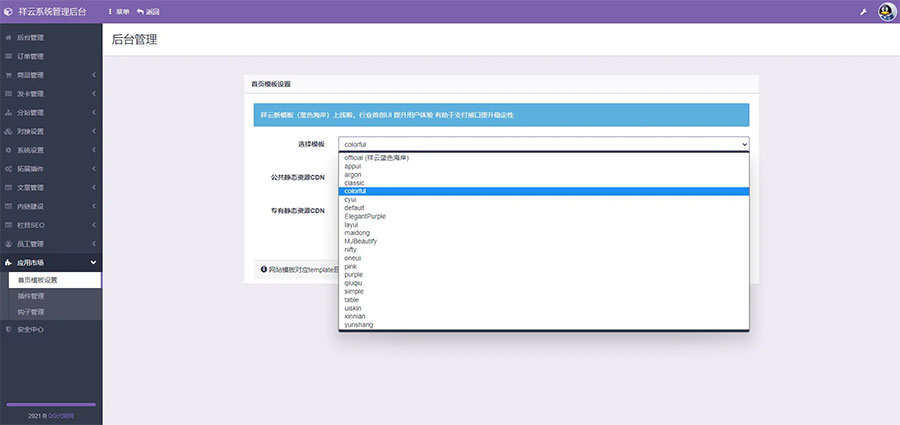
Task: Click the 安全中心 shield icon in sidebar
Action: tap(9, 328)
